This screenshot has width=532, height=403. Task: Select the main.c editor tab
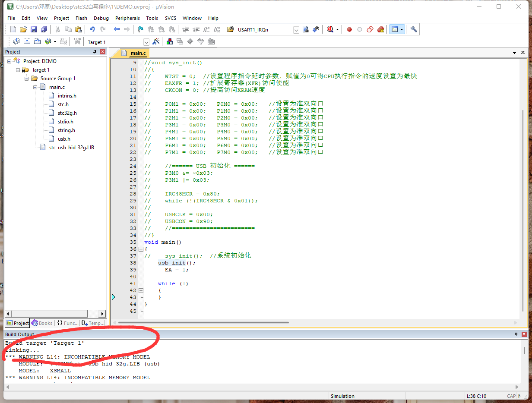pos(134,53)
